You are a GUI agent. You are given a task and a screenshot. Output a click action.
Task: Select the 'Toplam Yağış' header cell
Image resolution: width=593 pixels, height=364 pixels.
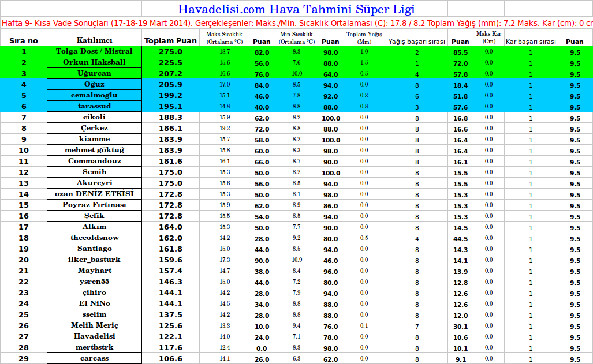tap(364, 38)
